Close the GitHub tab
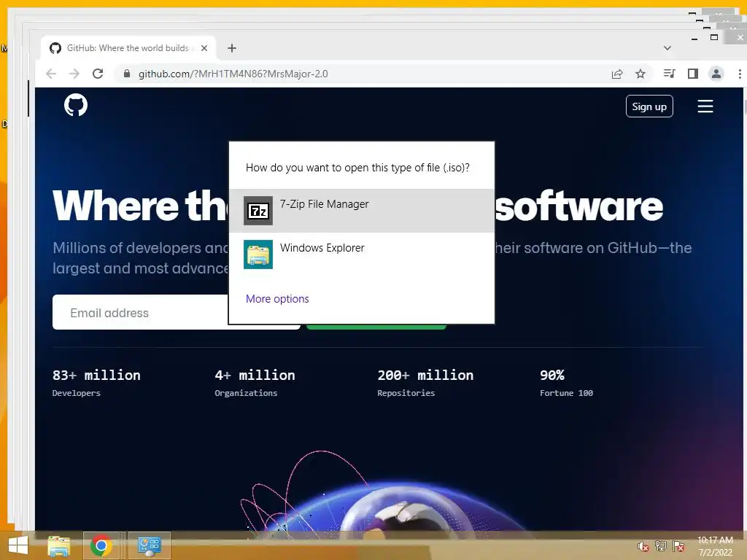The width and height of the screenshot is (747, 560). coord(204,48)
